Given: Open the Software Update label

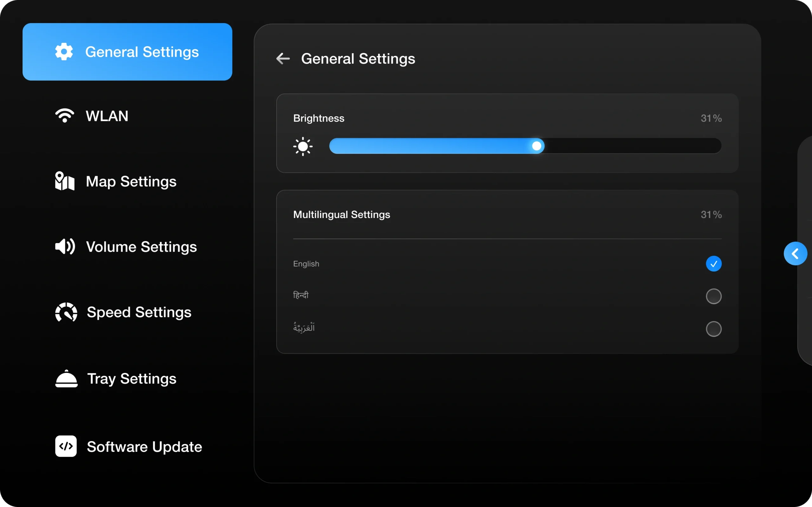Looking at the screenshot, I should pos(144,447).
